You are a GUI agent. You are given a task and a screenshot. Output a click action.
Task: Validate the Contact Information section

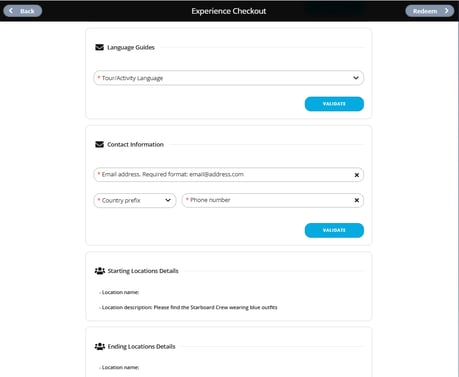tap(334, 230)
